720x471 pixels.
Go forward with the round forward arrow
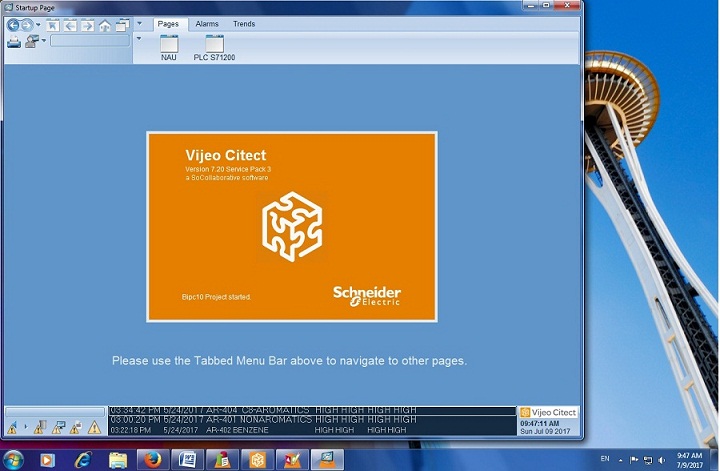27,25
